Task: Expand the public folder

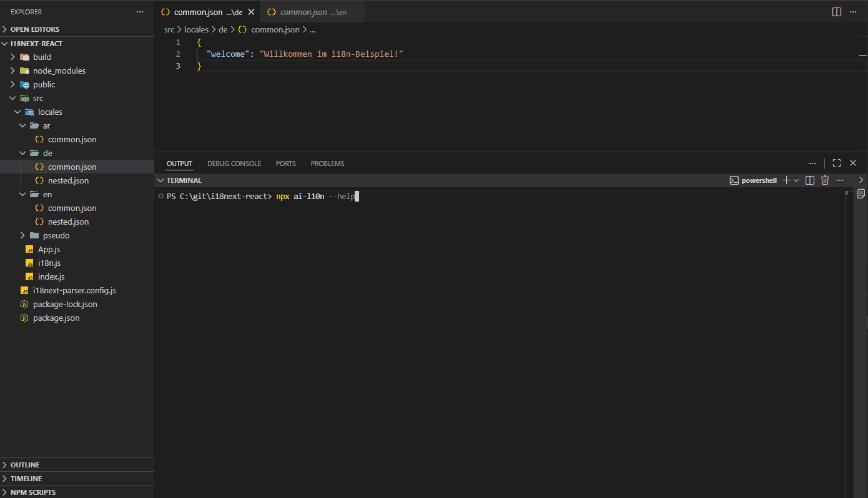Action: pyautogui.click(x=77, y=84)
